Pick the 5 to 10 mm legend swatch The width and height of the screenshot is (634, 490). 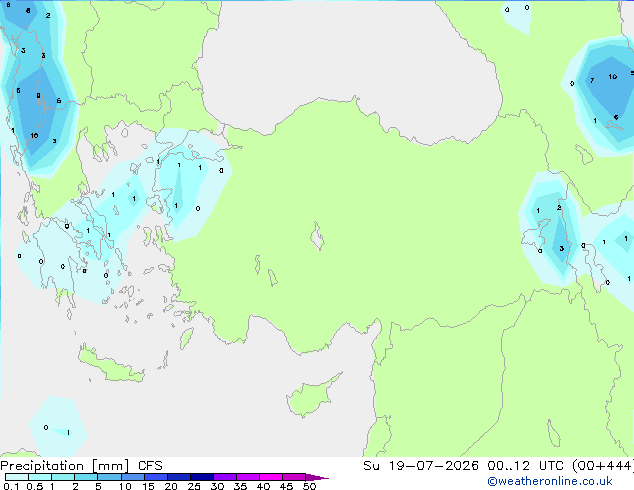point(109,477)
